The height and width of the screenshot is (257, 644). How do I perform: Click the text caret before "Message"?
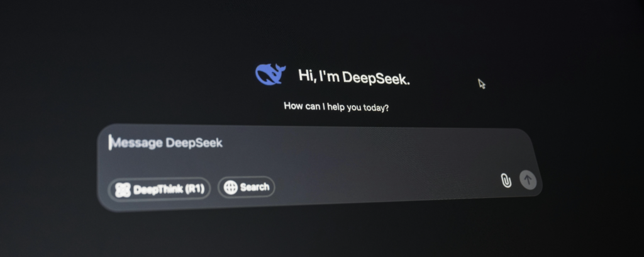109,143
